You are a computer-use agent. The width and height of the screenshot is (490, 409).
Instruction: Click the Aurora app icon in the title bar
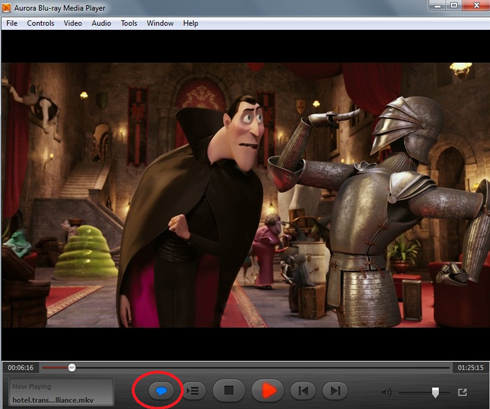[x=6, y=7]
